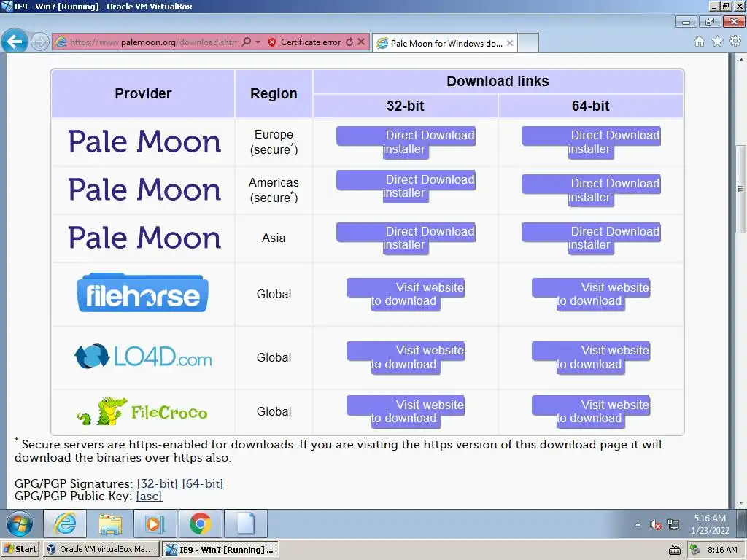Viewport: 747px width, 560px height.
Task: Open Windows Explorer folder on taskbar
Action: [110, 524]
